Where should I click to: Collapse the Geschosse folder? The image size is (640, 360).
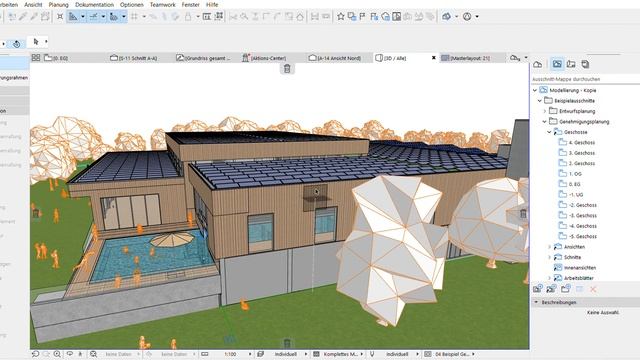pyautogui.click(x=549, y=132)
